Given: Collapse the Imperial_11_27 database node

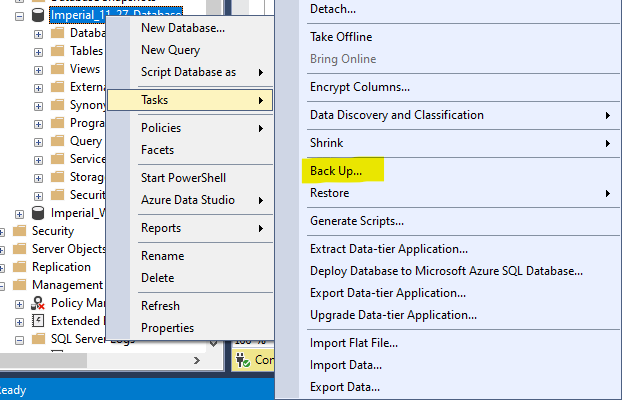Looking at the screenshot, I should click(x=20, y=15).
